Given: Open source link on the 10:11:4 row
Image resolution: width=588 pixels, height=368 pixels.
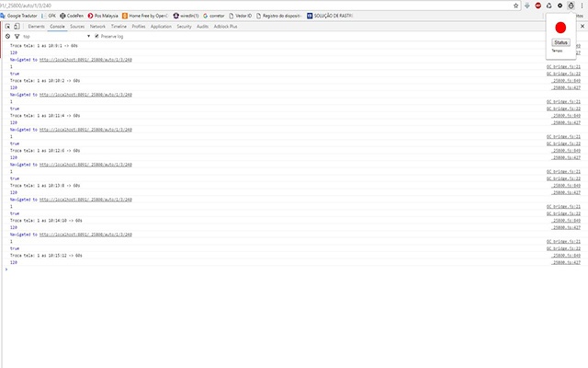Looking at the screenshot, I should pyautogui.click(x=566, y=116).
